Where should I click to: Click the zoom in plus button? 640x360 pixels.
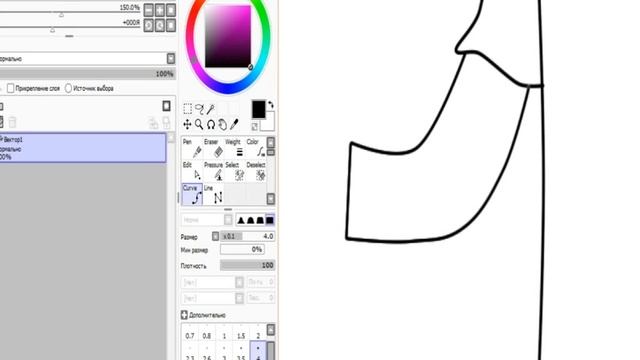(x=160, y=10)
